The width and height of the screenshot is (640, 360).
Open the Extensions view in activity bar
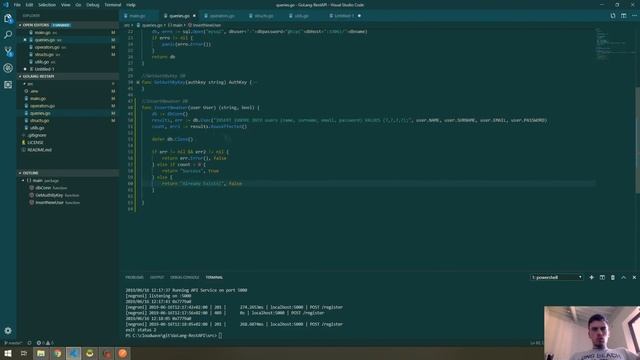8,84
